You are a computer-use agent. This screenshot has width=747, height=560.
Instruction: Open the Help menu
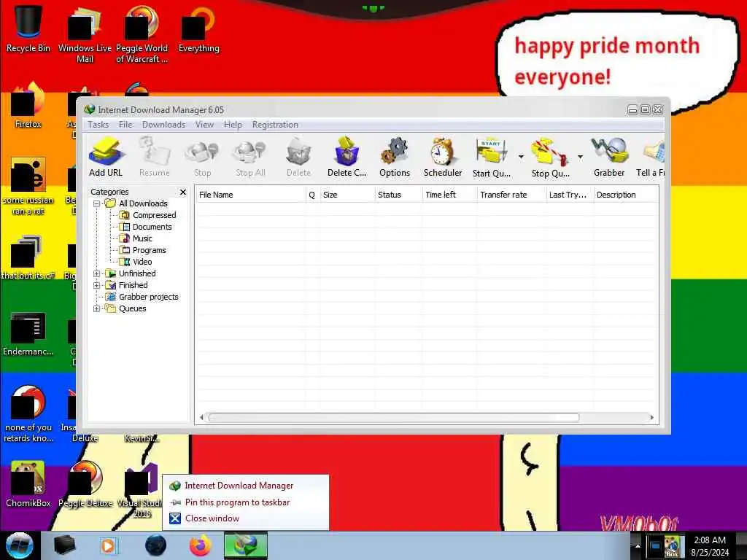tap(233, 125)
